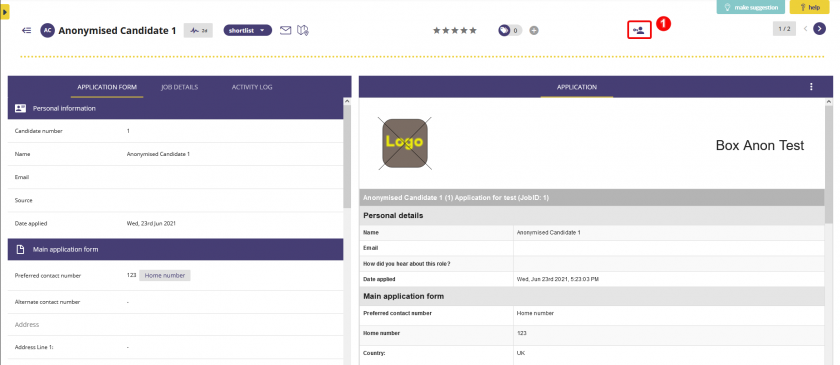Switch to APPLICATION FORM tab

pyautogui.click(x=107, y=87)
